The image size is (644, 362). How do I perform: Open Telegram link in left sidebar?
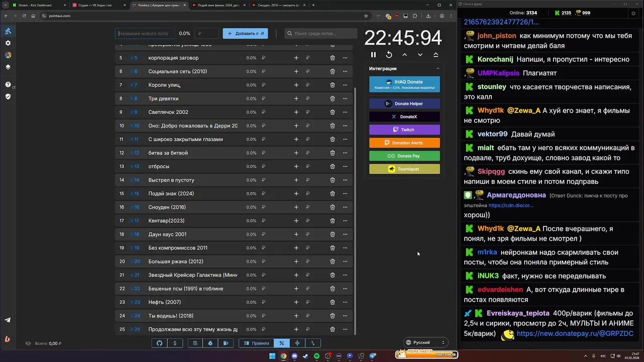tap(8, 320)
